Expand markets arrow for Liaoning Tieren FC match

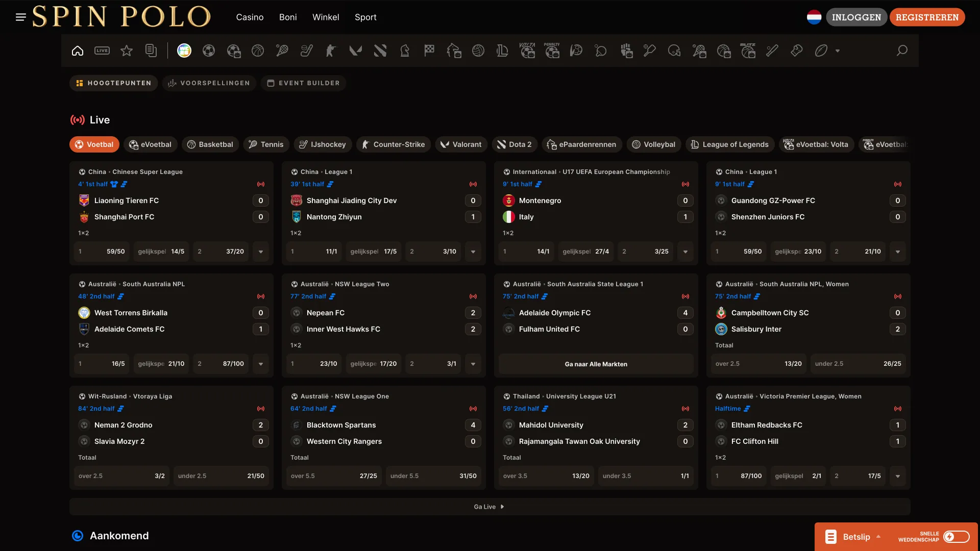261,252
